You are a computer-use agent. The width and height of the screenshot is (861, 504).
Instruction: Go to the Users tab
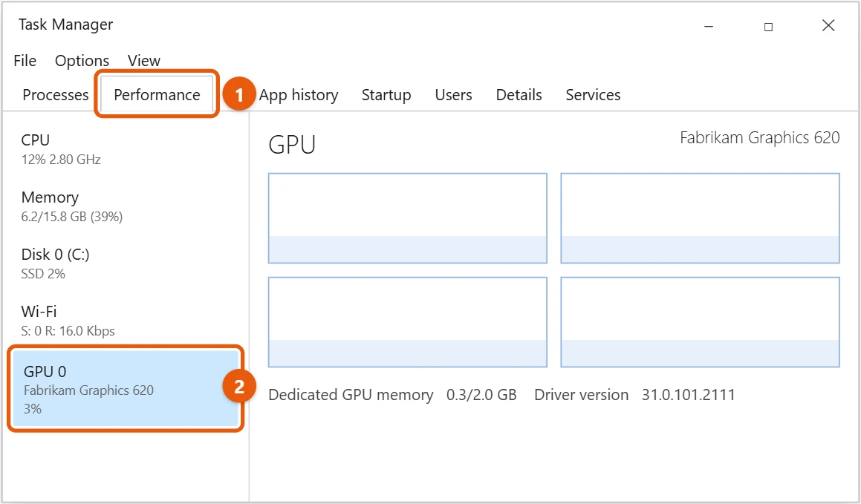(454, 95)
